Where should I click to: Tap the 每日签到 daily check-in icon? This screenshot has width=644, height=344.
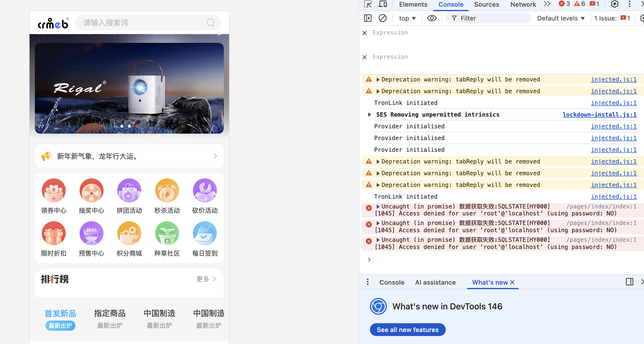(205, 233)
